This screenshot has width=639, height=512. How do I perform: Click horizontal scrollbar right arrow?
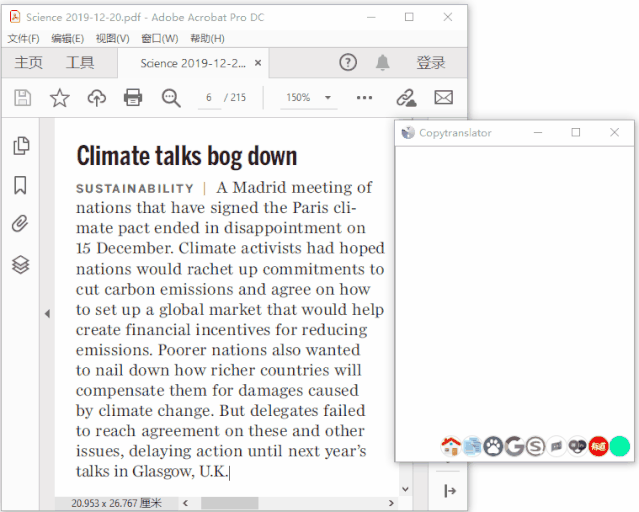pos(391,503)
